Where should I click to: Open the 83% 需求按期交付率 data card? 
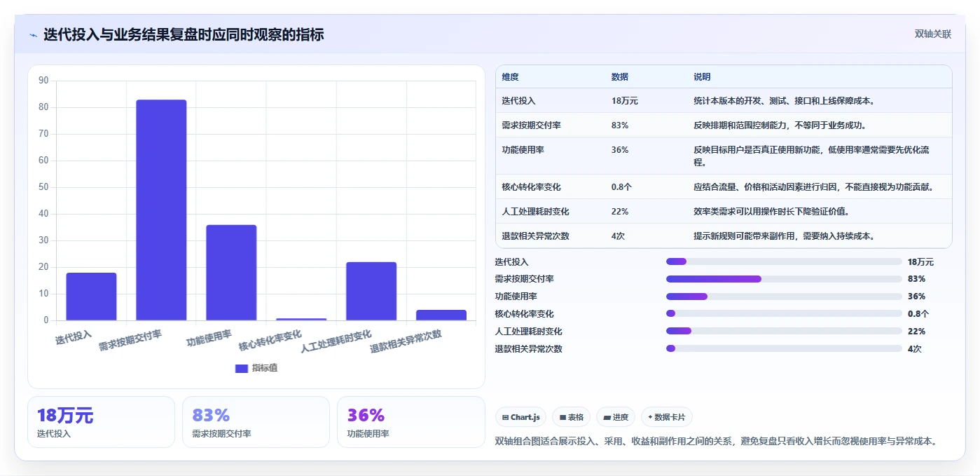(256, 422)
